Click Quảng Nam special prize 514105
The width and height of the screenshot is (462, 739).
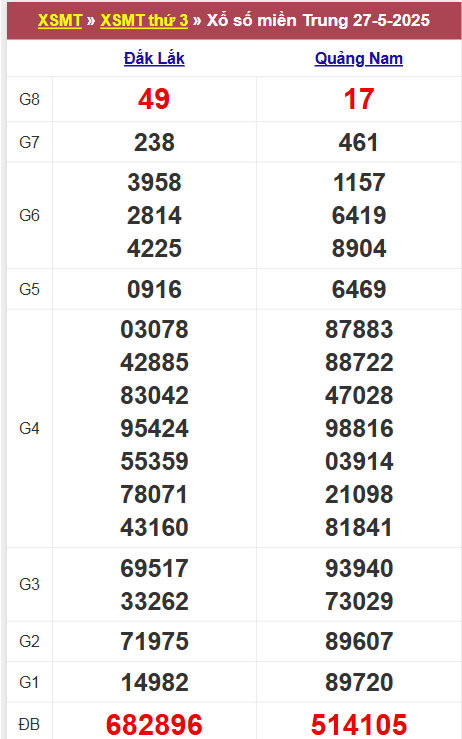click(x=359, y=724)
